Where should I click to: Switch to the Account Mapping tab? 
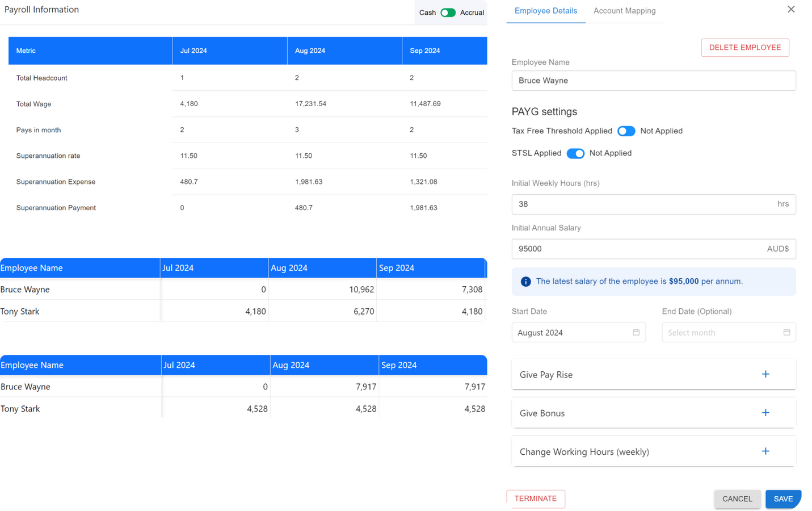(x=624, y=11)
